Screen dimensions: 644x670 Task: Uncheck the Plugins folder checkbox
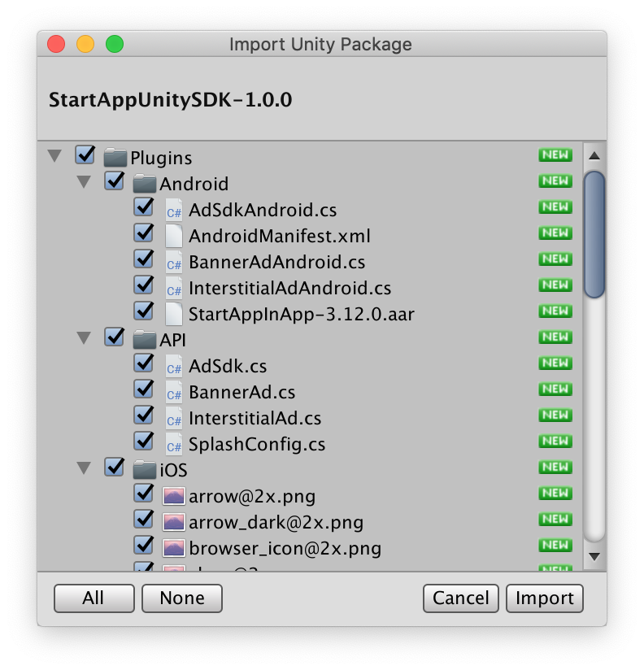pos(85,154)
